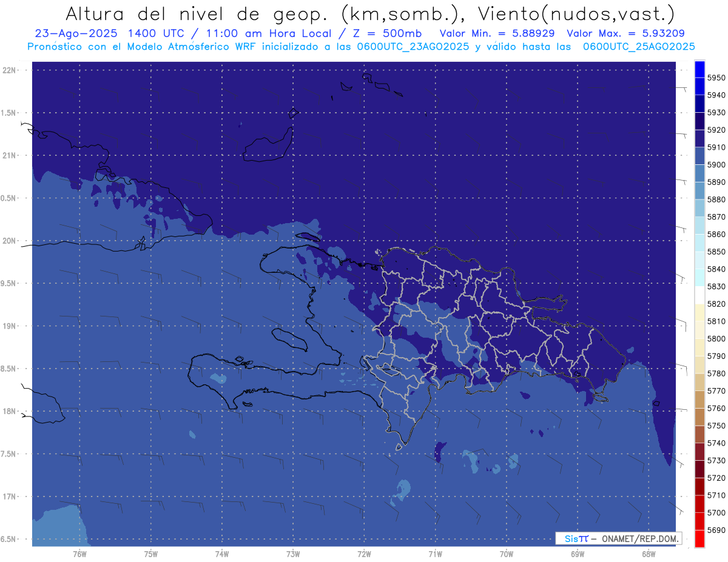Screen dimensions: 728x562
Task: Pick the legend swatch between 5900 and 5890
Action: coord(699,173)
